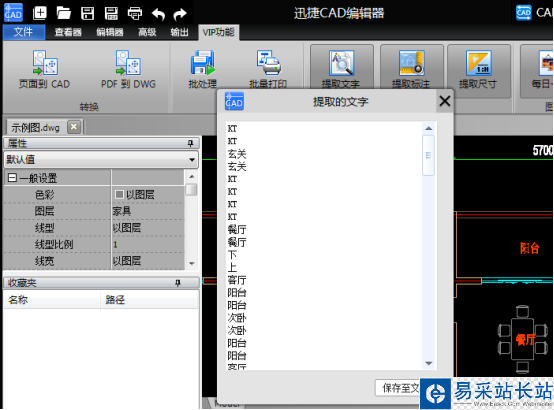Image resolution: width=554 pixels, height=410 pixels.
Task: Undo the last action with the back arrow
Action: tap(158, 14)
